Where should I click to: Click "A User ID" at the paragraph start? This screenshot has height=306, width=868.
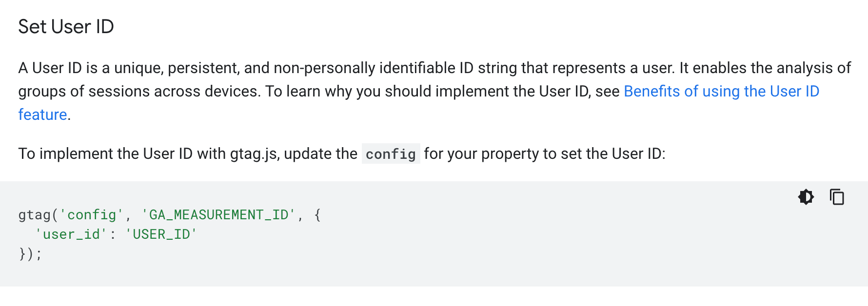pos(50,68)
